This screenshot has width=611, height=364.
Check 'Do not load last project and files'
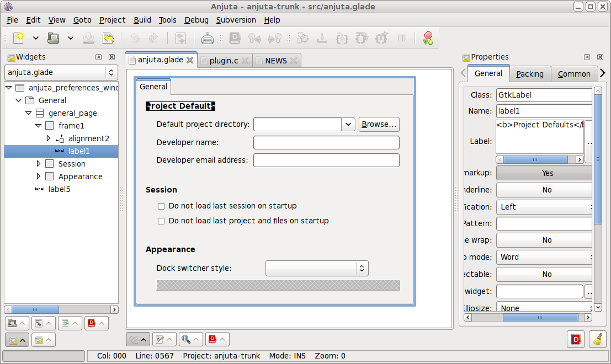[161, 221]
